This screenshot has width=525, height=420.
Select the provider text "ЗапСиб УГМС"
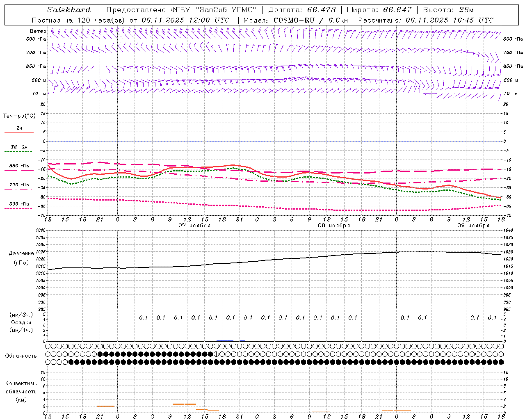(227, 10)
